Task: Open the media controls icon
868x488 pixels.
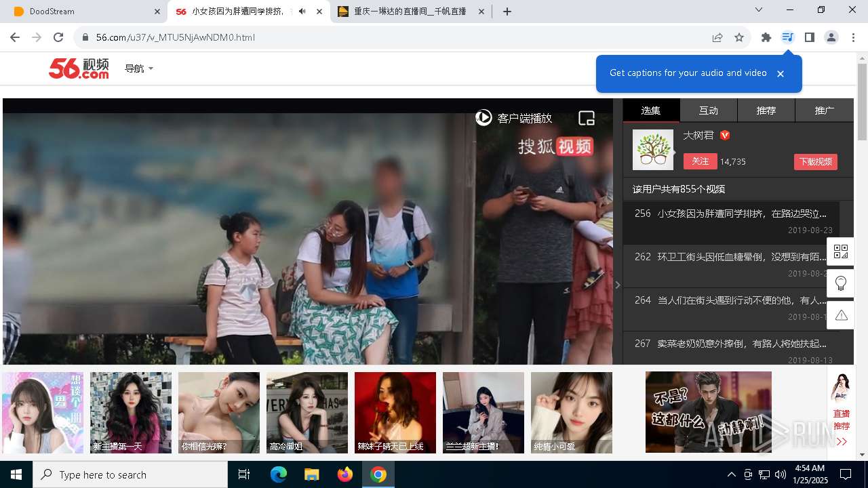Action: pyautogui.click(x=787, y=37)
